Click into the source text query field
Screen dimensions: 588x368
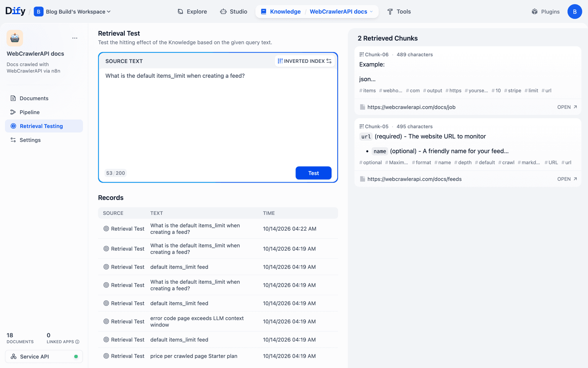(x=218, y=117)
